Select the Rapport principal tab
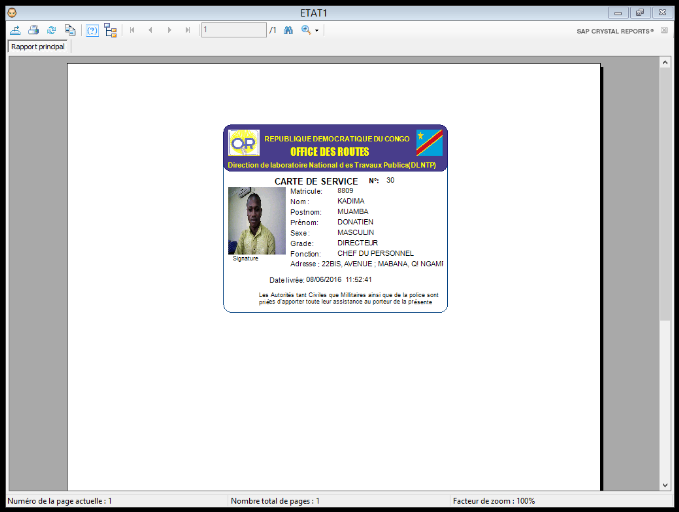Image resolution: width=679 pixels, height=512 pixels. (x=38, y=46)
